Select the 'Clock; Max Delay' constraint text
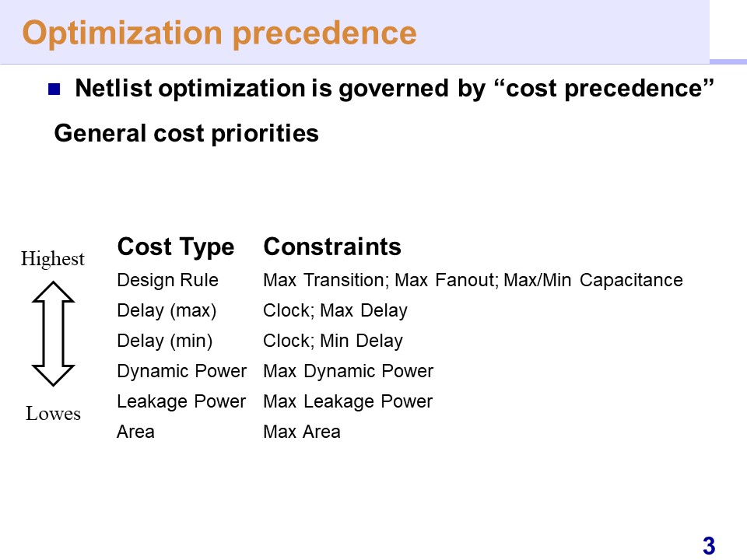 pos(335,310)
